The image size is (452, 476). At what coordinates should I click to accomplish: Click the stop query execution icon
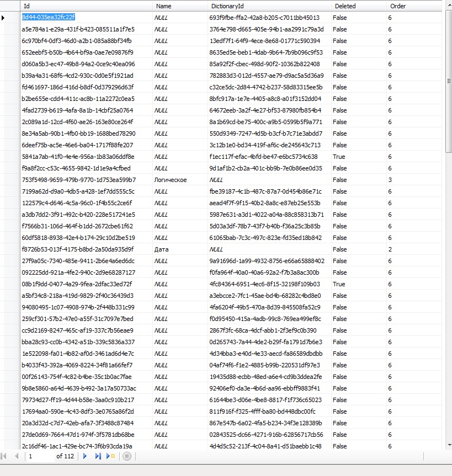[x=127, y=456]
